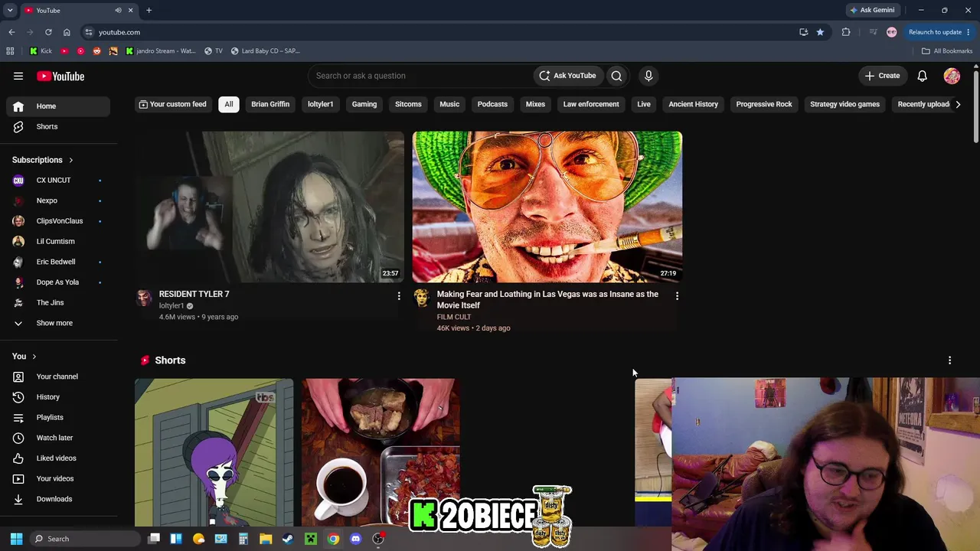The width and height of the screenshot is (980, 551).
Task: Open more actions for RESIDENT TYLER 7 video
Action: (x=399, y=295)
